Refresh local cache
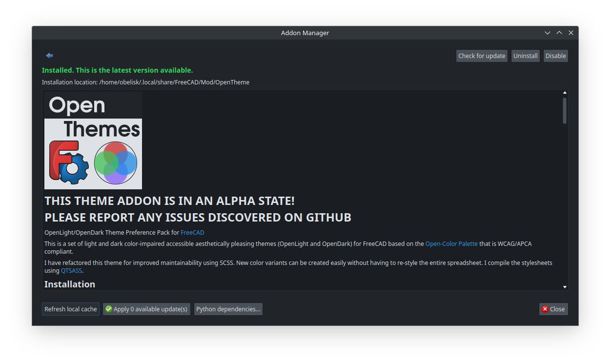 pos(71,309)
